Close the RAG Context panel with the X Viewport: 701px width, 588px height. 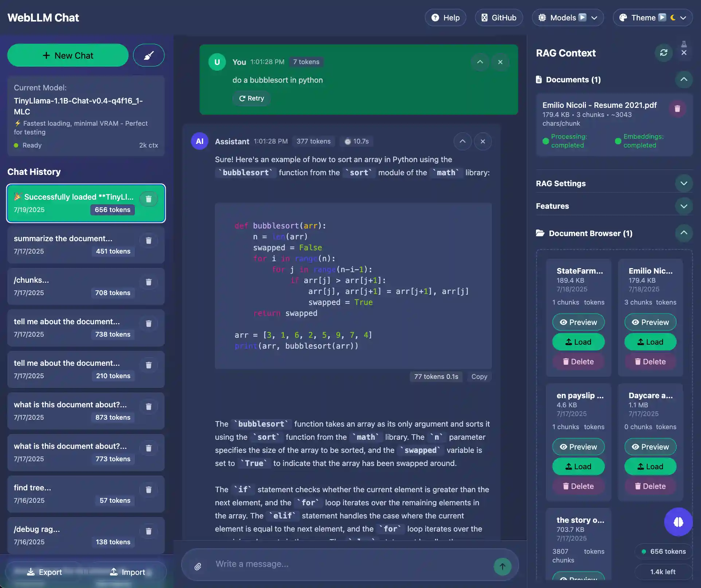pyautogui.click(x=684, y=53)
